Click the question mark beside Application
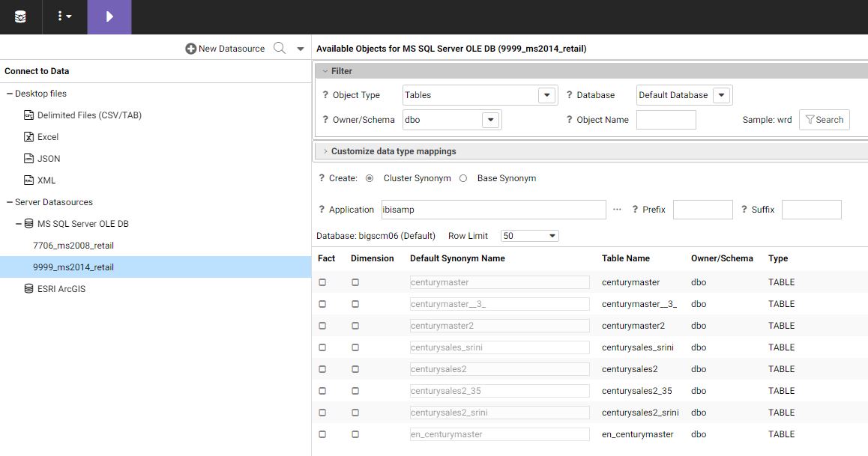Screen dimensions: 868x456 pyautogui.click(x=322, y=210)
